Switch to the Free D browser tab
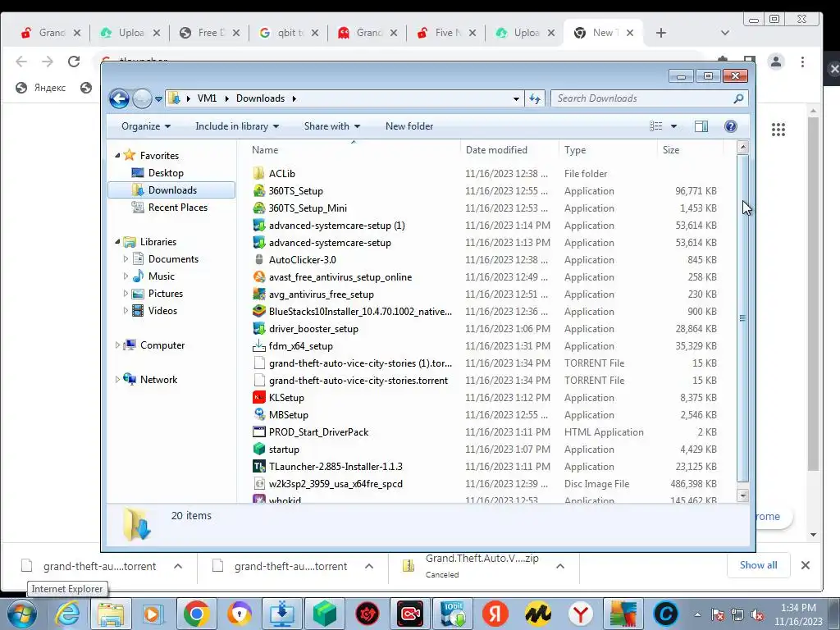The image size is (840, 630). coord(209,33)
